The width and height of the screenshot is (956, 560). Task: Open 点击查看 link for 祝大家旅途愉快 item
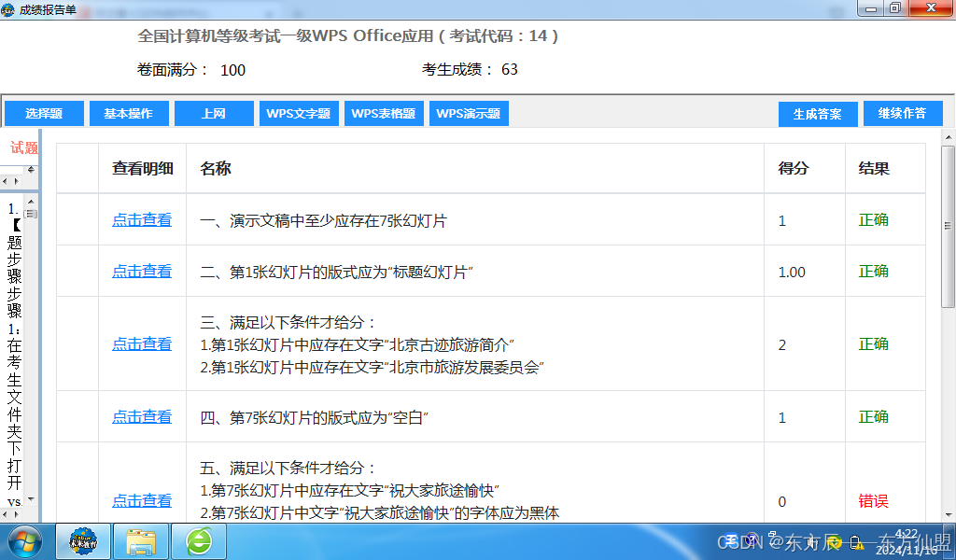pos(142,500)
